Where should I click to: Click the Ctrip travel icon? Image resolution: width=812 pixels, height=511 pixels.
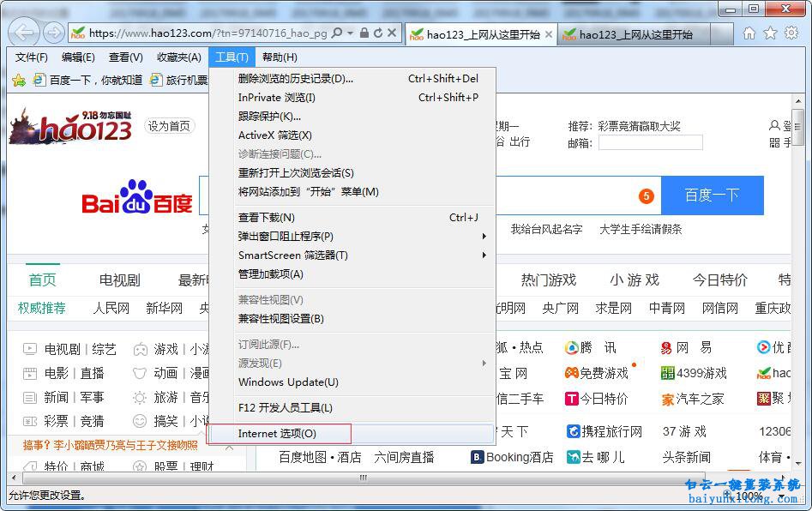pyautogui.click(x=574, y=431)
